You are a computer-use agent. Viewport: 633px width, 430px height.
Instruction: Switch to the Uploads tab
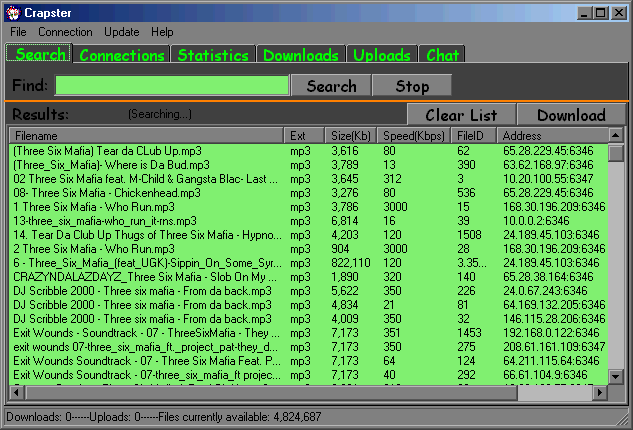point(381,55)
